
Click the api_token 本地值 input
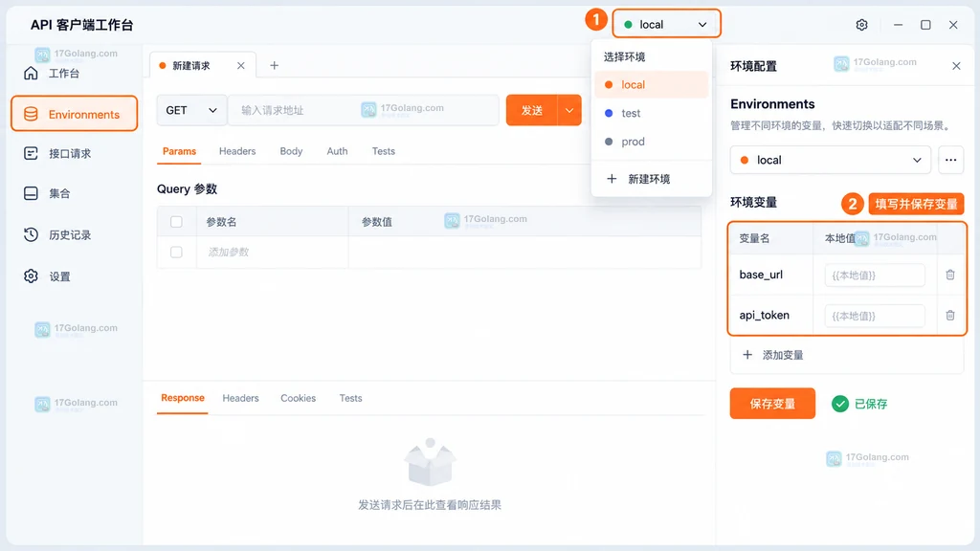pos(875,316)
